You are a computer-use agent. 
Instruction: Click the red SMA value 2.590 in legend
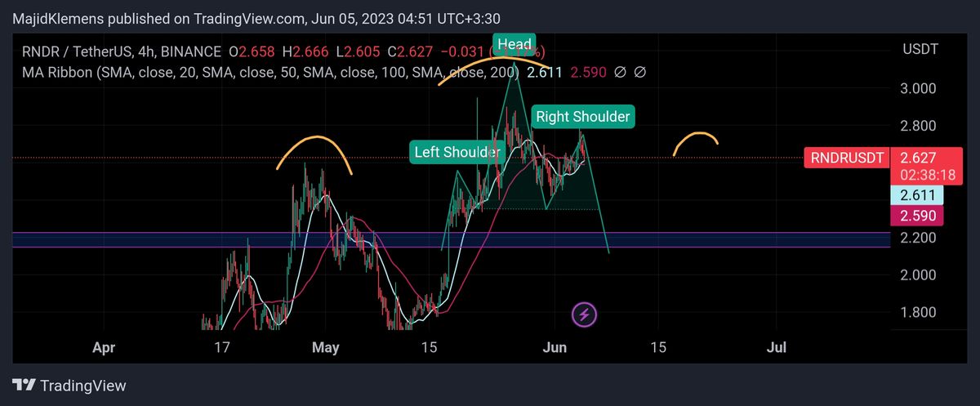[588, 73]
